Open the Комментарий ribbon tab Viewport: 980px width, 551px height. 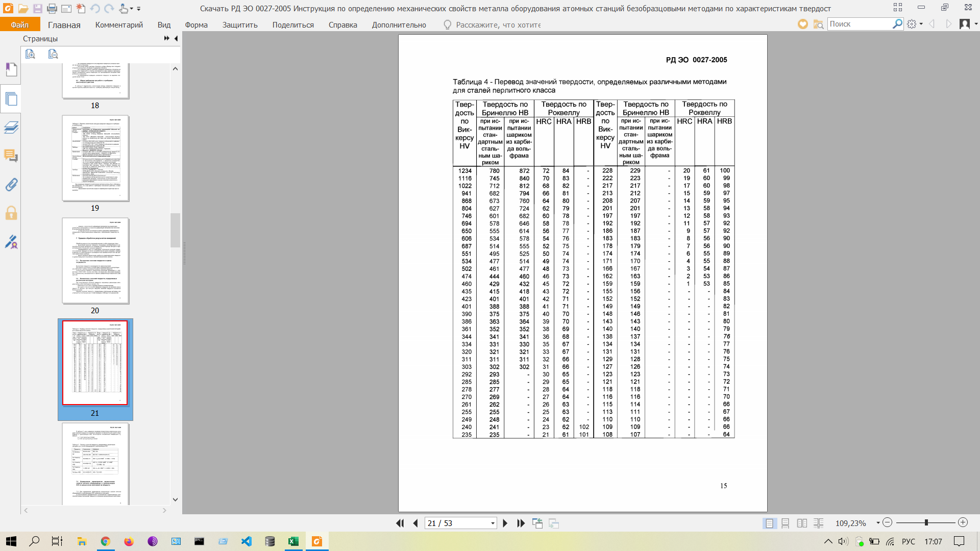coord(119,25)
